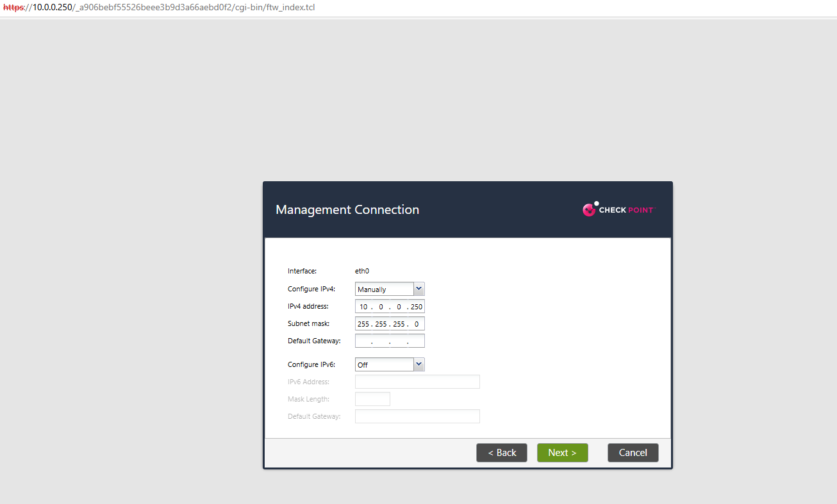Select the last IPv4 address octet 250
This screenshot has height=504, width=837.
tap(417, 307)
